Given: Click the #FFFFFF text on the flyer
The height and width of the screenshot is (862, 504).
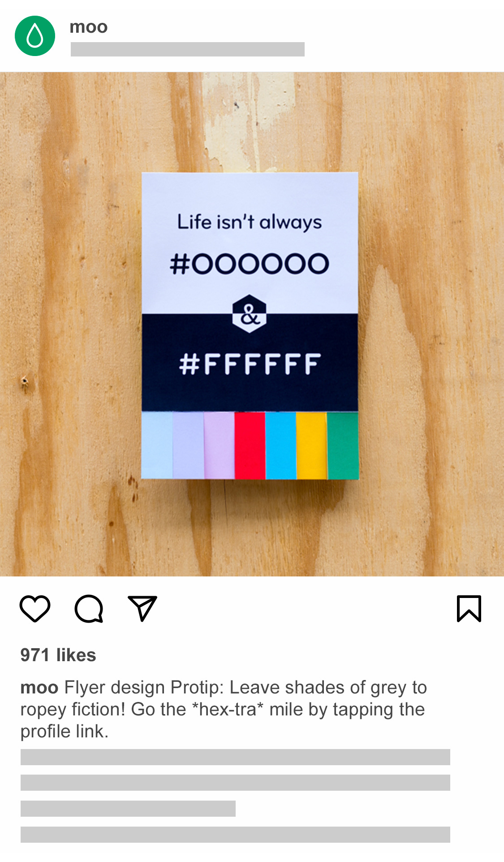Looking at the screenshot, I should [250, 364].
